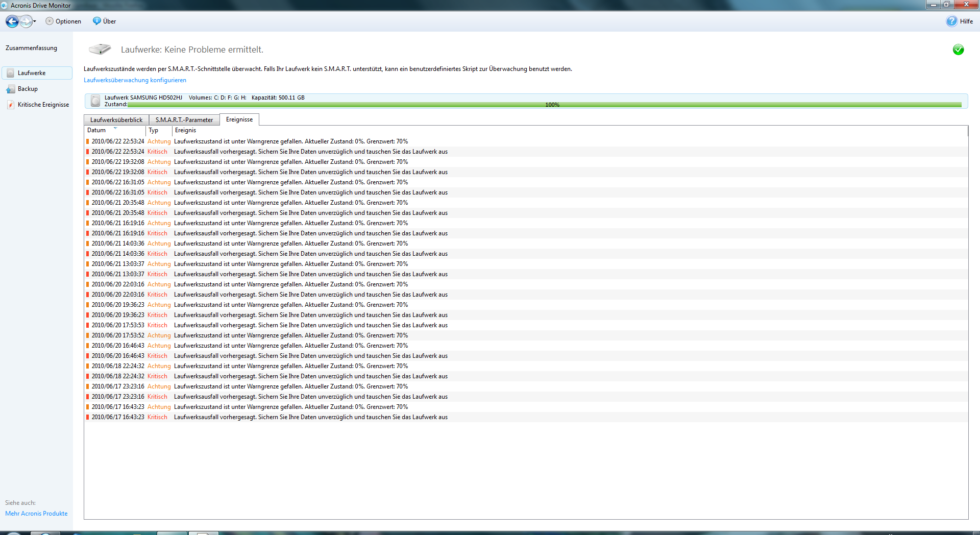
Task: Open the Optionen settings
Action: [63, 21]
